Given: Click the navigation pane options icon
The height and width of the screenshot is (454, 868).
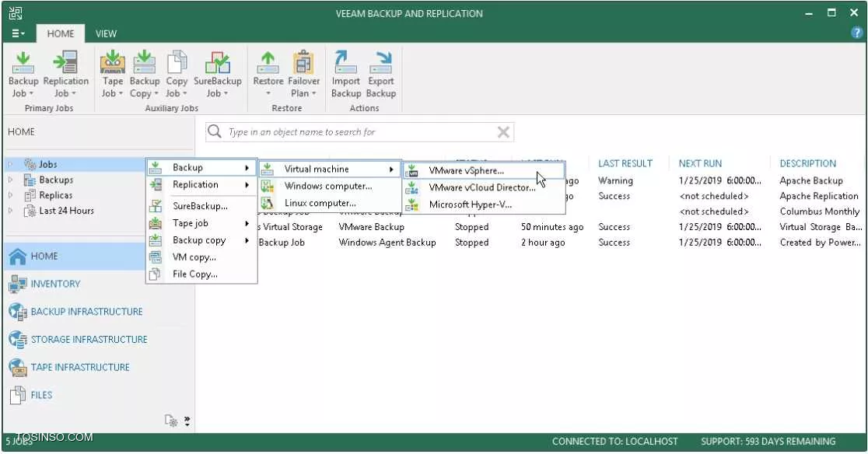Looking at the screenshot, I should pos(170,421).
